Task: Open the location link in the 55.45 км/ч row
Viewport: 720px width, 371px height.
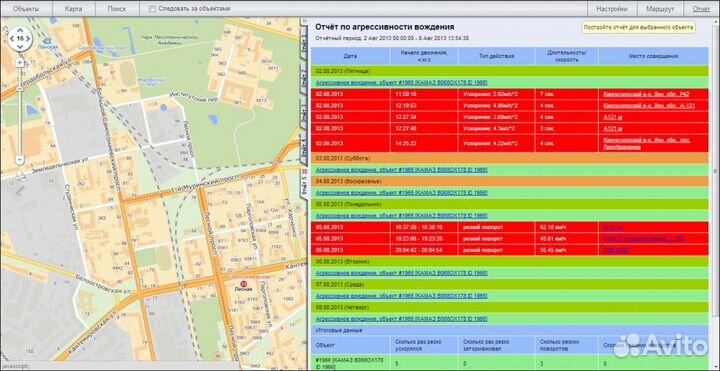Action: click(616, 250)
